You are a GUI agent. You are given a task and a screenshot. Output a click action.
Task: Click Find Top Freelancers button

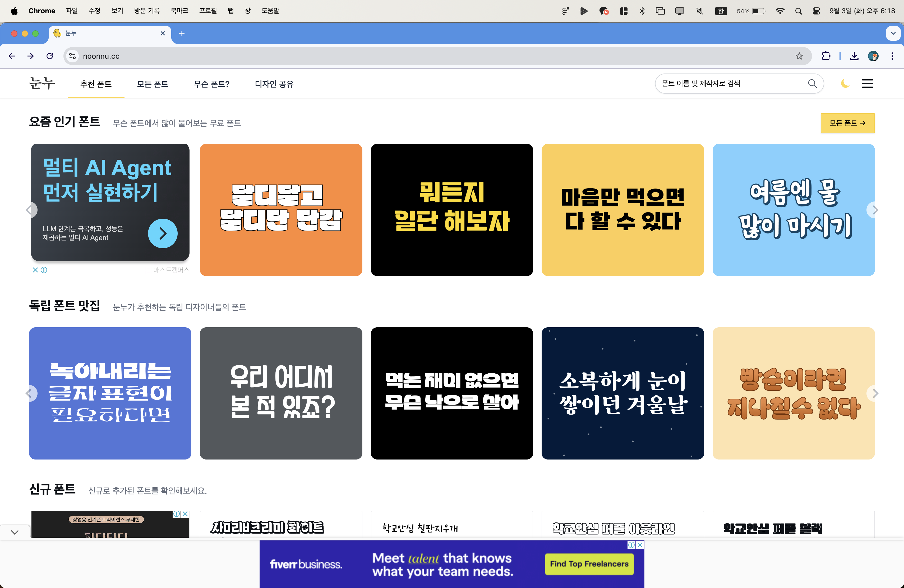coord(589,564)
